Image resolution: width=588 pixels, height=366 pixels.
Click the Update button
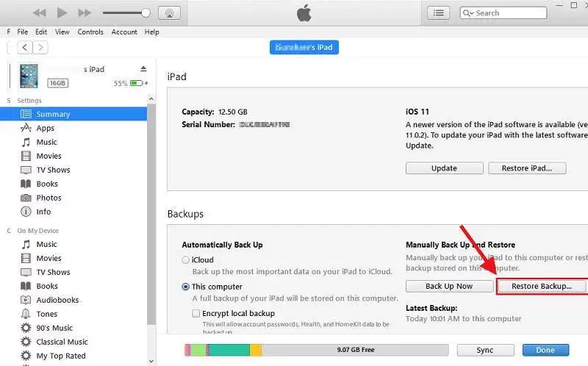point(445,168)
